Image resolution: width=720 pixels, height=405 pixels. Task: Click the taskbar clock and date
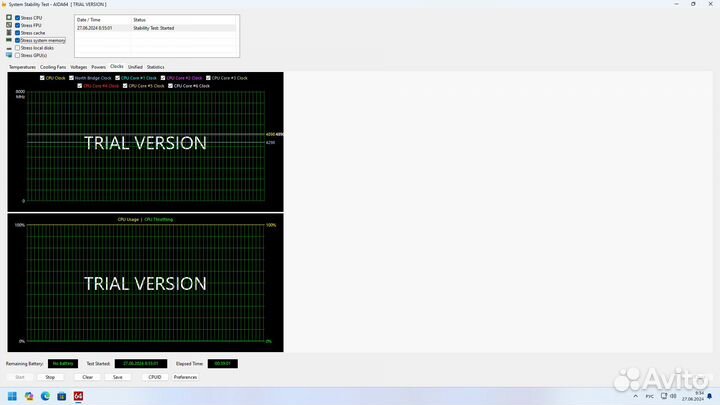[693, 396]
